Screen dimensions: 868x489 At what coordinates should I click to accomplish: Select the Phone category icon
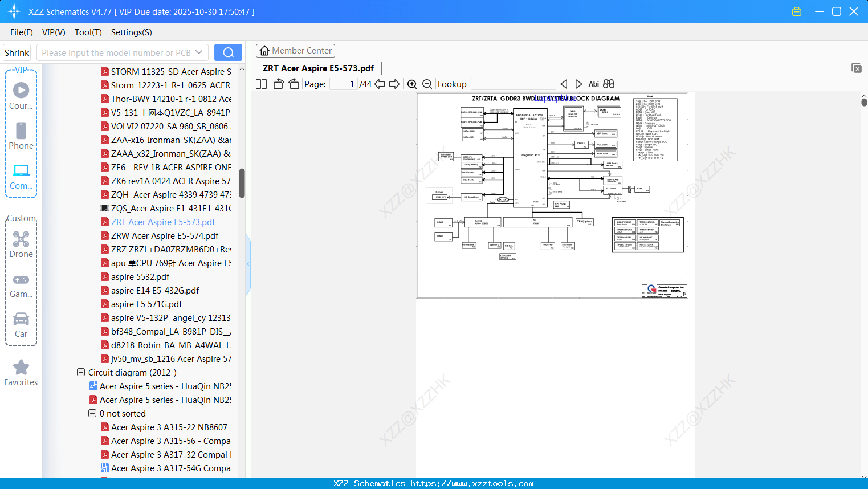[21, 131]
